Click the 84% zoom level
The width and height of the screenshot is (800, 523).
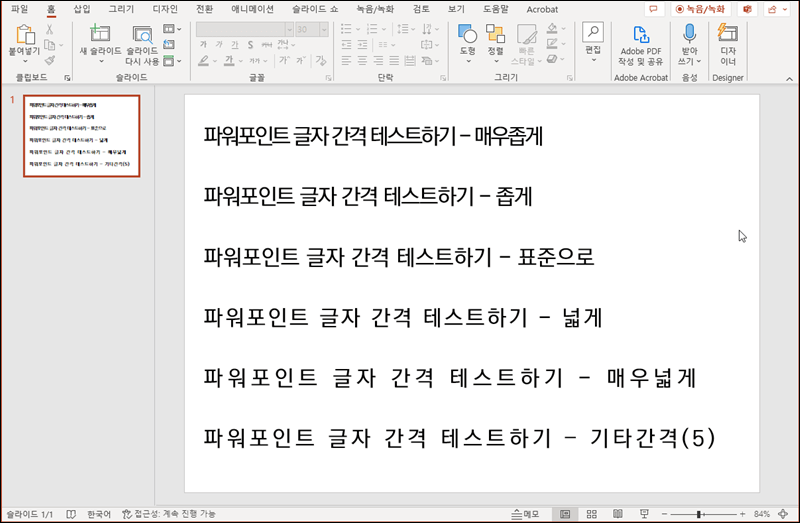pyautogui.click(x=762, y=514)
